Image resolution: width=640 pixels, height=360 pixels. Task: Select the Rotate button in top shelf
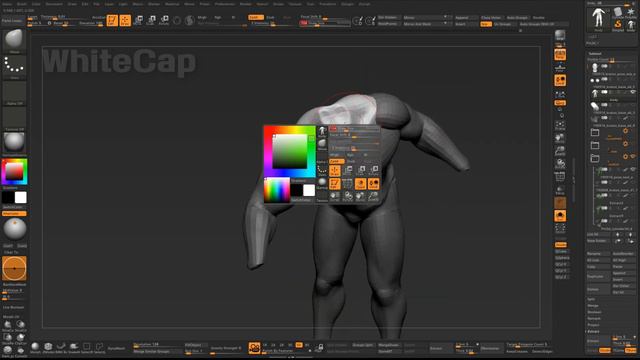164,20
